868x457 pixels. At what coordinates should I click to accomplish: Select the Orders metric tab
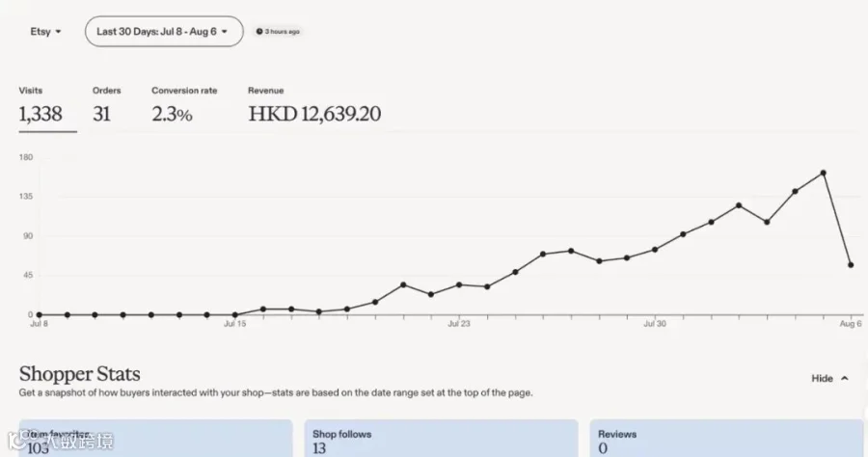(106, 105)
